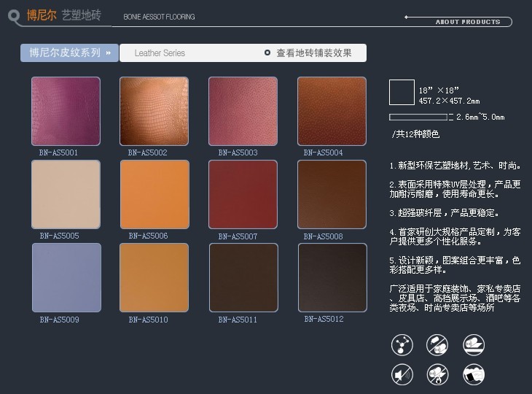Click the crossed-out roll and bottle icon
The image size is (532, 394).
[x=437, y=344]
